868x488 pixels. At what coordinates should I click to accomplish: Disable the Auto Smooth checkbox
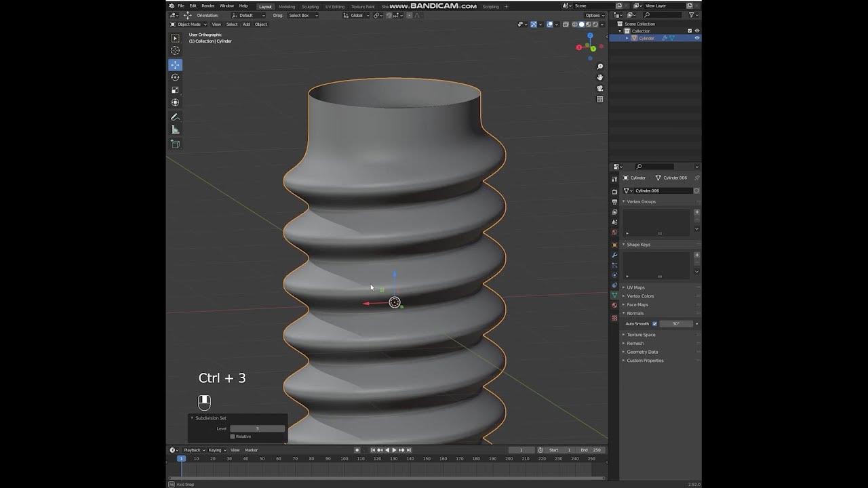point(654,324)
